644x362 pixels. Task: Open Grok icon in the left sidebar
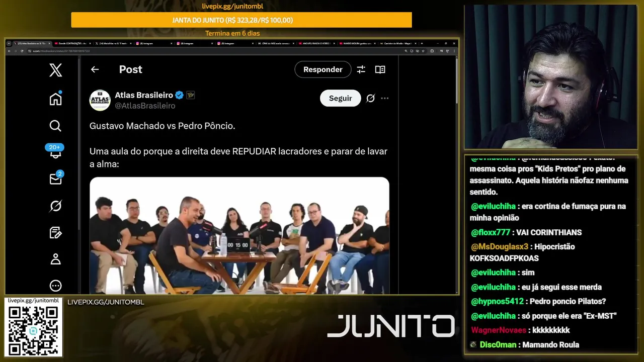pyautogui.click(x=56, y=206)
